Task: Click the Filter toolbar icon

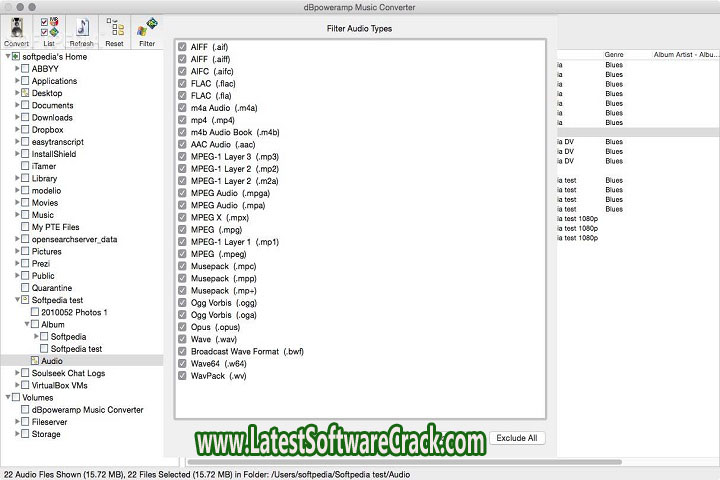Action: 147,27
